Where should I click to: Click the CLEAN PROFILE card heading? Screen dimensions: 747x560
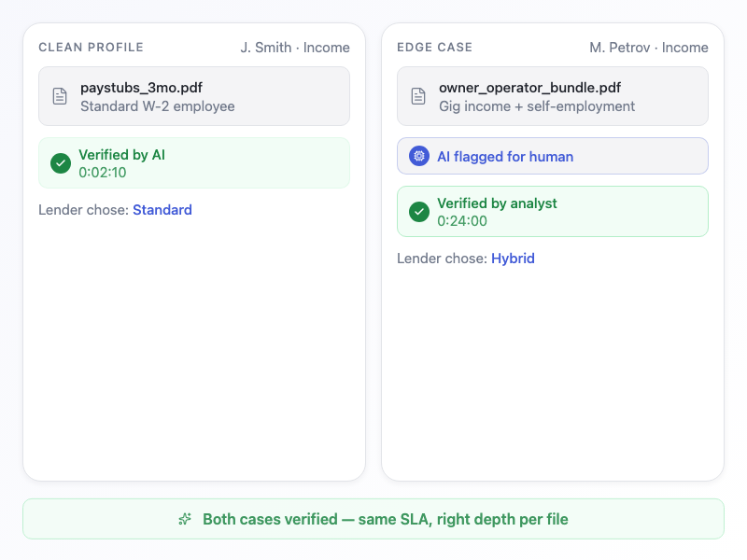92,48
